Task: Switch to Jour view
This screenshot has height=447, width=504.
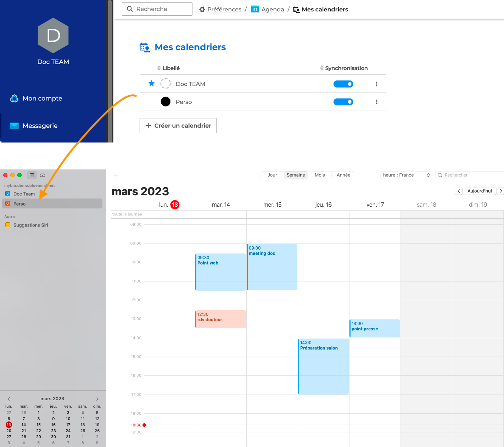Action: (x=272, y=175)
